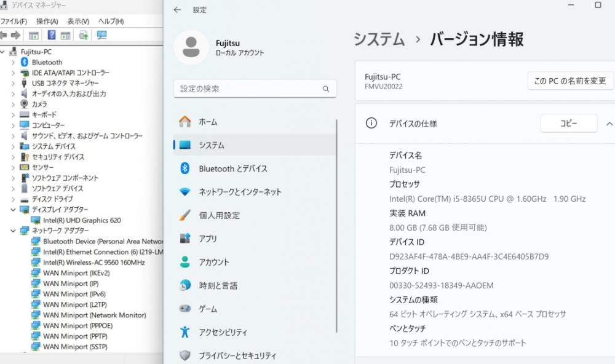Viewport: 615px width, 364px height.
Task: Select Intel(R) Wireless-AC 9560 160MHz adapter
Action: 93,263
